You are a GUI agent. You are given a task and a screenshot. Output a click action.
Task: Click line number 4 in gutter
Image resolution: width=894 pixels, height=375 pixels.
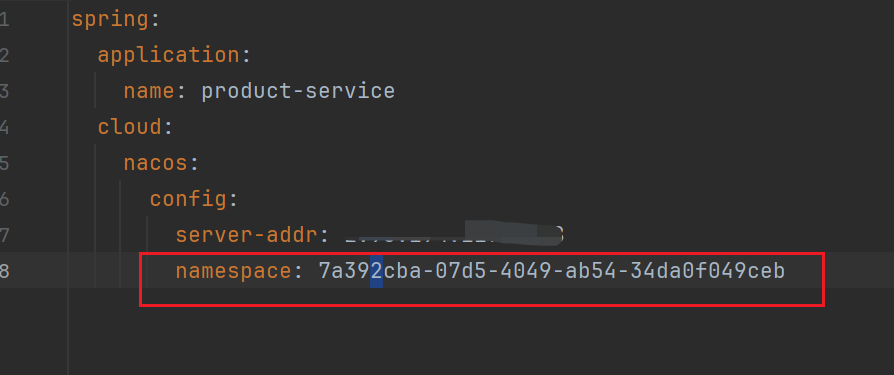pyautogui.click(x=5, y=127)
